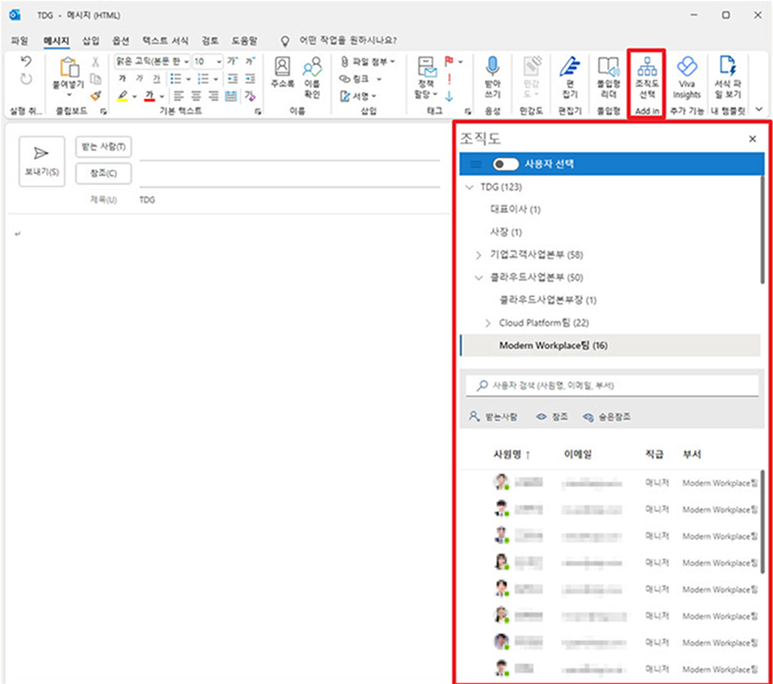Check names with 이름 확인
This screenshot has width=773, height=684.
coord(312,77)
